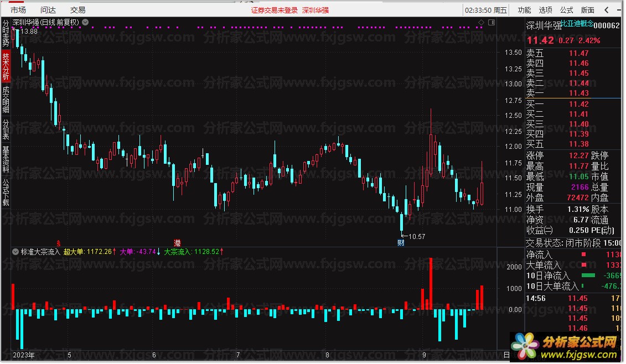Click the 13.88 high price label
Screen dimensions: 626x364
click(29, 31)
